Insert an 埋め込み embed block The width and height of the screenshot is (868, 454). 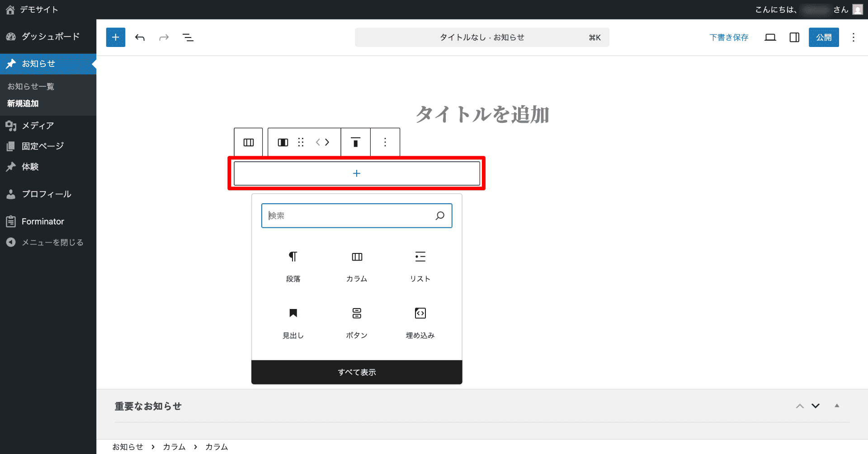point(420,323)
